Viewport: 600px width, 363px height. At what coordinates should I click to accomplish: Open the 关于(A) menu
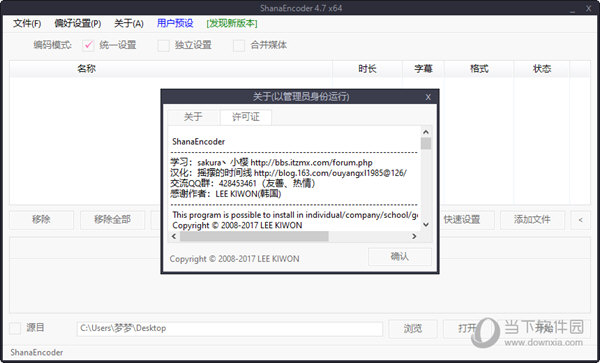click(x=129, y=24)
